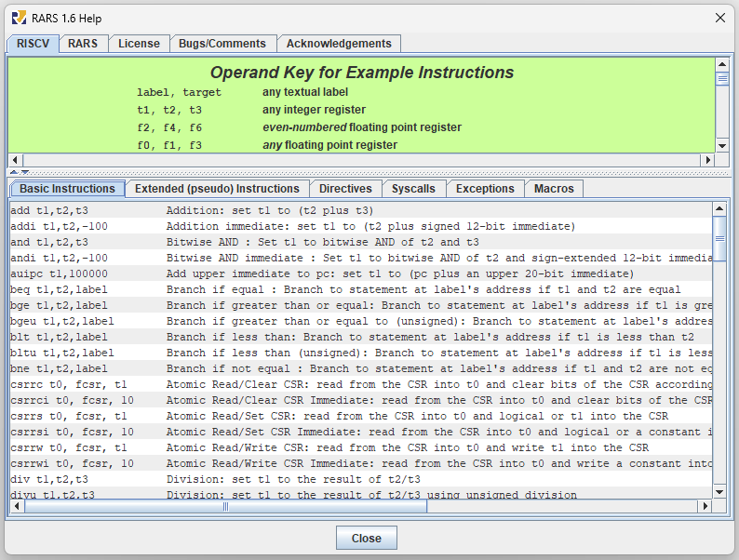Click instruction list scroll right arrow
This screenshot has height=560, width=739.
705,506
